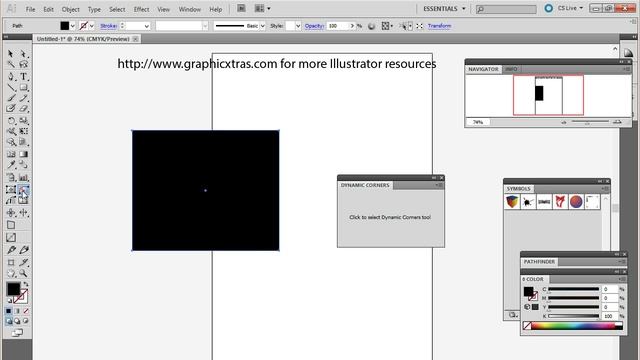Click the Navigator zoom slider
The width and height of the screenshot is (640, 360).
click(590, 122)
